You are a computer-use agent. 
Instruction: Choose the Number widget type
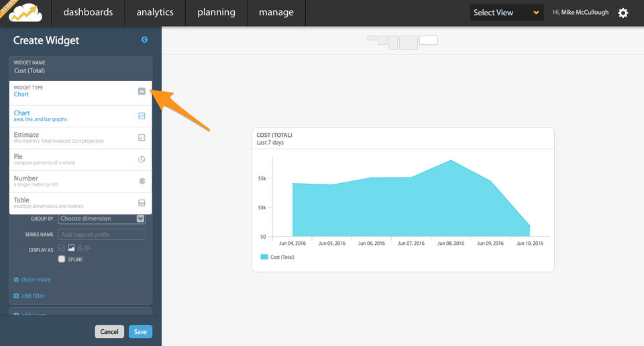(x=80, y=181)
